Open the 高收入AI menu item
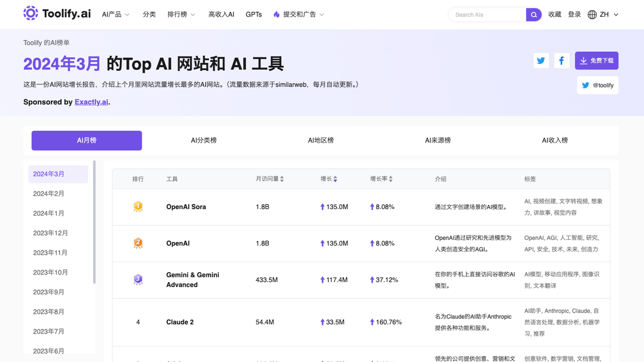 pyautogui.click(x=221, y=14)
